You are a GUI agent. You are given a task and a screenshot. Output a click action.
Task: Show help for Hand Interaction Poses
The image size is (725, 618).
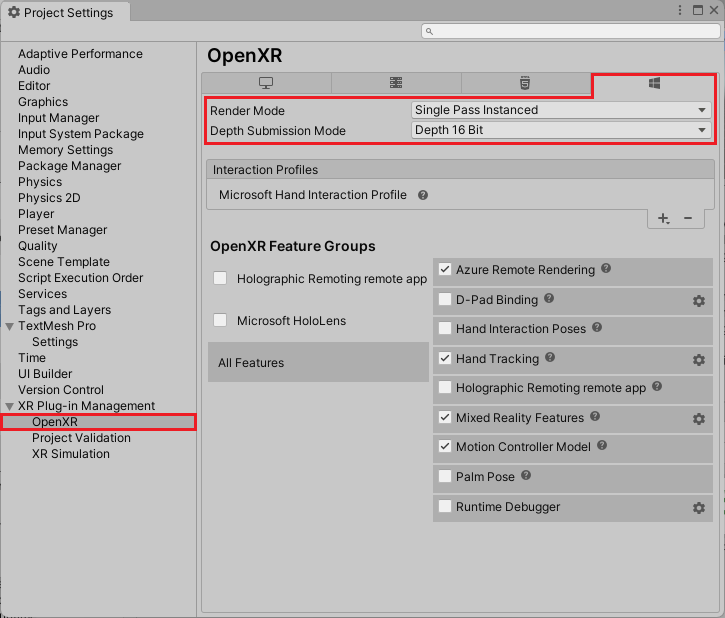[x=597, y=327]
